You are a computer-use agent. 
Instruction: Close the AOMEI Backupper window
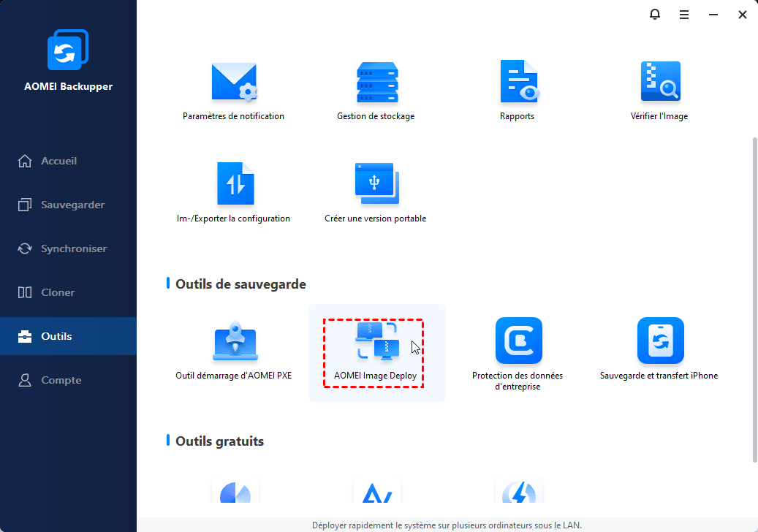[743, 15]
